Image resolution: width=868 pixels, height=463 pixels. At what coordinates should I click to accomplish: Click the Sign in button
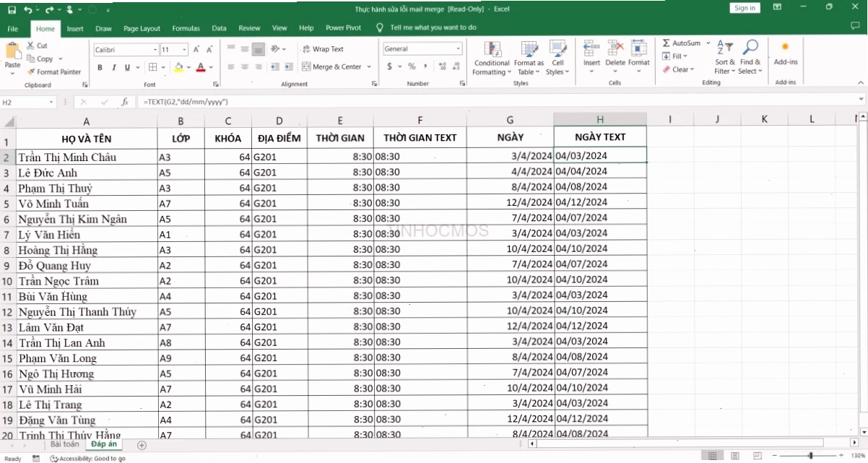pyautogui.click(x=745, y=8)
